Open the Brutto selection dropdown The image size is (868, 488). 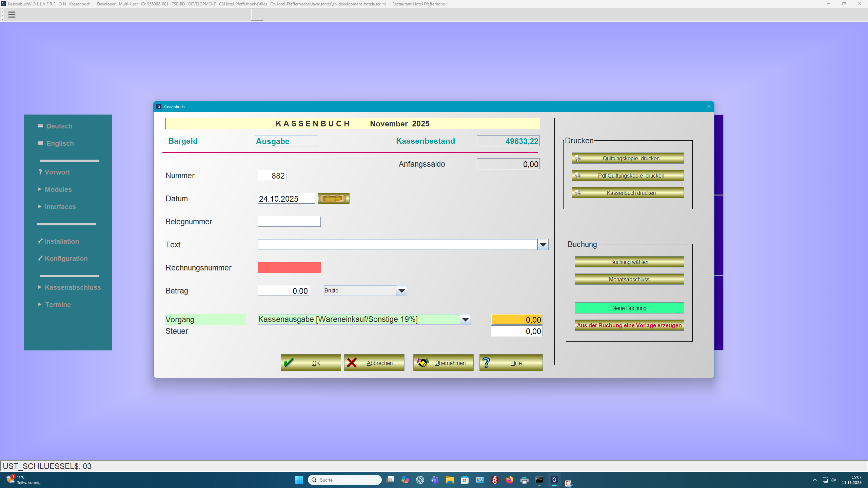[x=402, y=290]
